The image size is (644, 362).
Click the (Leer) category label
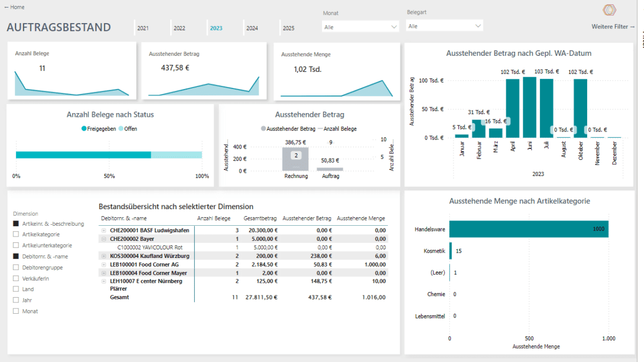[x=438, y=272]
